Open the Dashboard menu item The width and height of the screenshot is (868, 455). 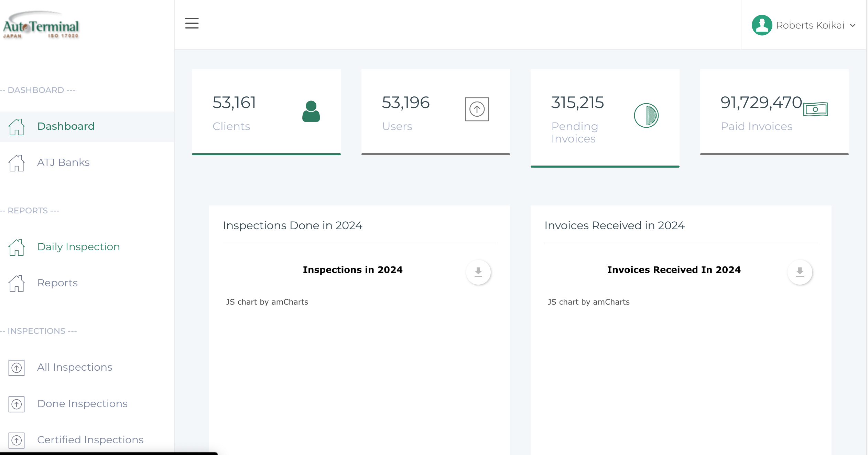(66, 126)
